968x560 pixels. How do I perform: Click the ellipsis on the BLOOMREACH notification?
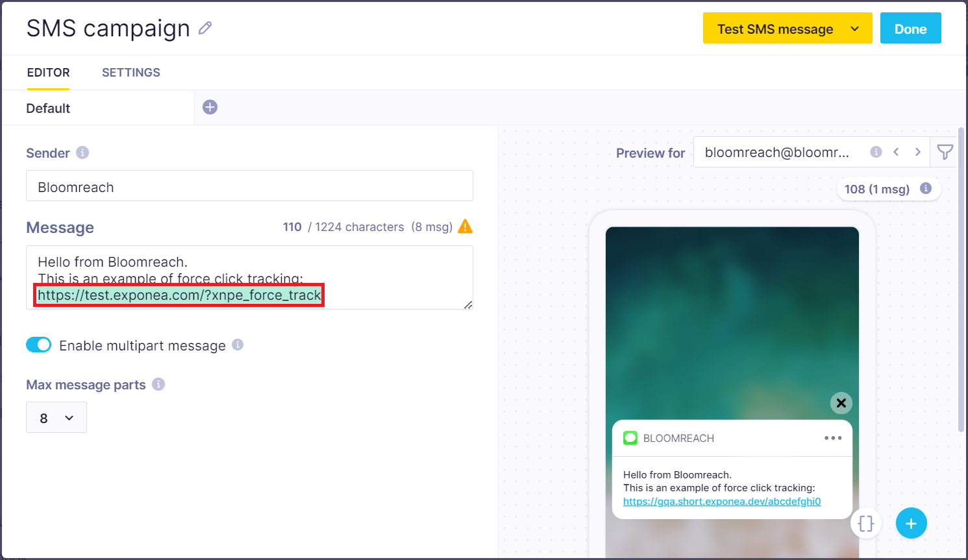(x=833, y=438)
